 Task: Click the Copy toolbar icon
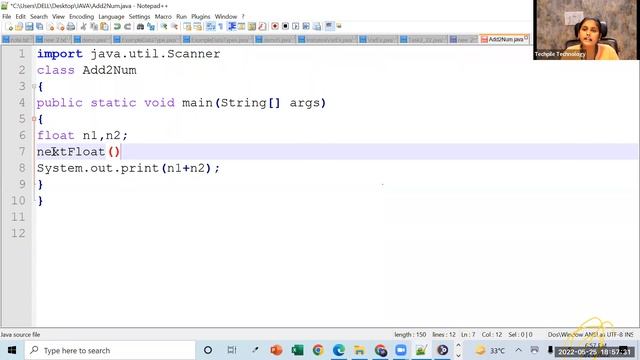[94, 27]
